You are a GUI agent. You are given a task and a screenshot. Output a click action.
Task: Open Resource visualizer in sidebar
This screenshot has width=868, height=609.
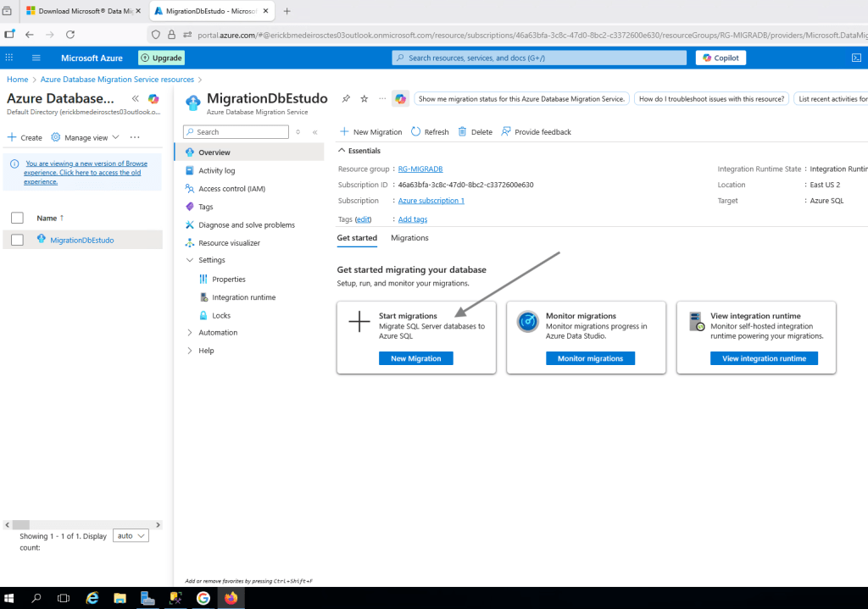229,243
